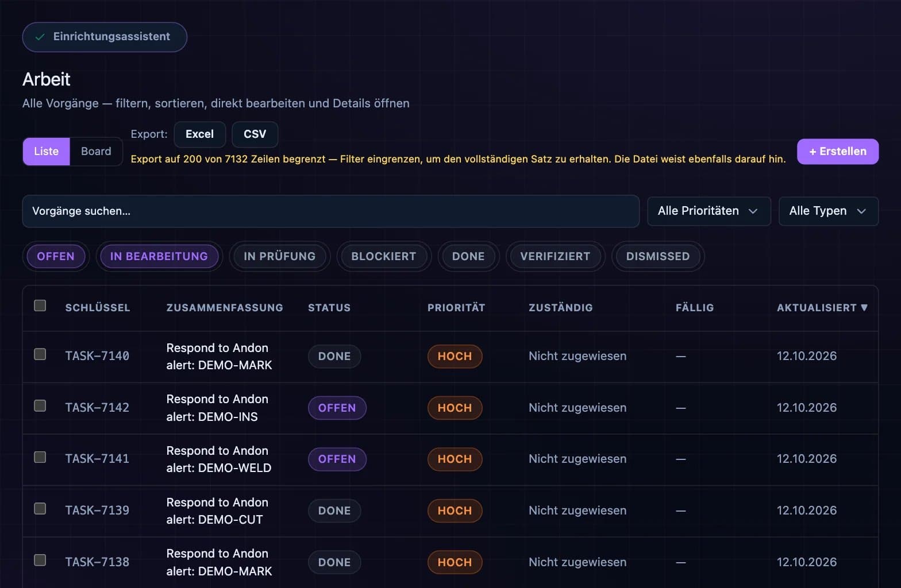The height and width of the screenshot is (588, 901).
Task: Click 'Nicht zugewiesen' assignee for TASK-7142
Action: pyautogui.click(x=577, y=408)
